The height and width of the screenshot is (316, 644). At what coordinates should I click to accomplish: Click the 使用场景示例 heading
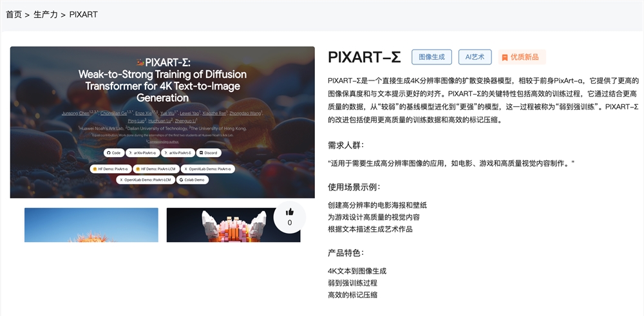point(354,187)
